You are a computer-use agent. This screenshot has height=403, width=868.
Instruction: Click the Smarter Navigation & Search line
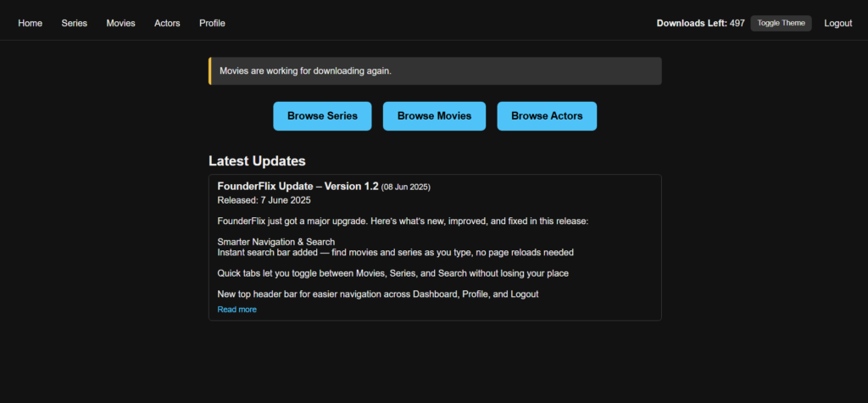click(275, 242)
